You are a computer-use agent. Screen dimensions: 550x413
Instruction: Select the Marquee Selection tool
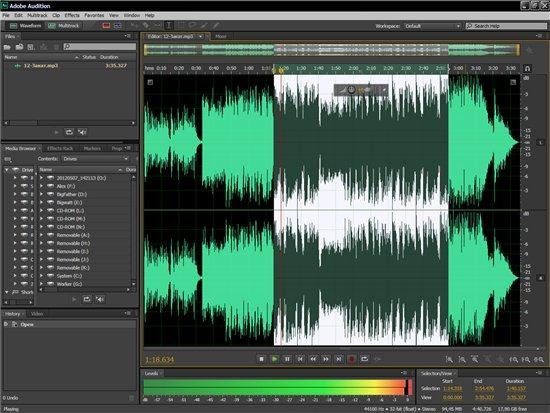coord(180,26)
